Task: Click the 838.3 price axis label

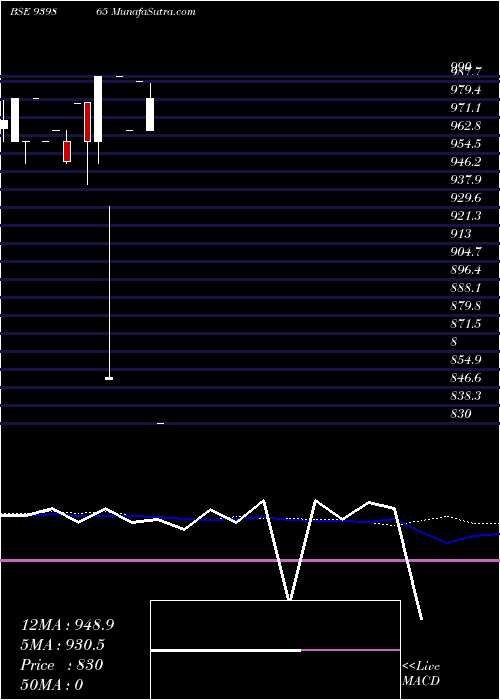Action: point(466,396)
